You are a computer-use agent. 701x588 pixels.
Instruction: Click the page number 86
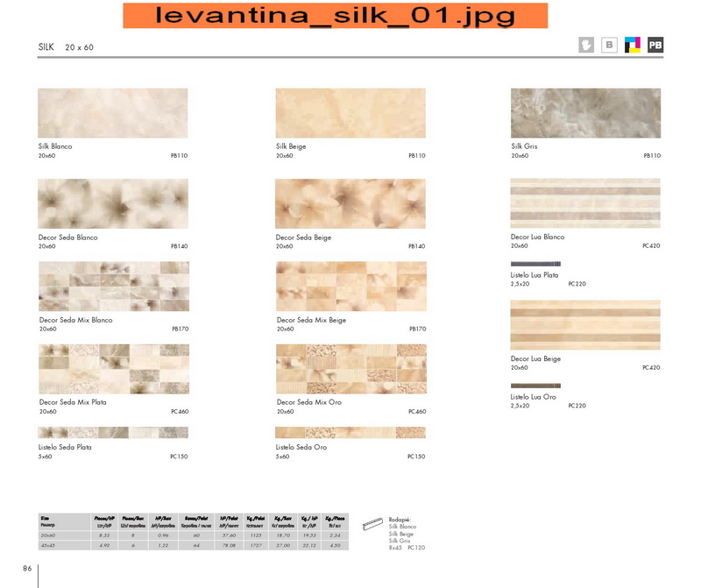tap(27, 569)
